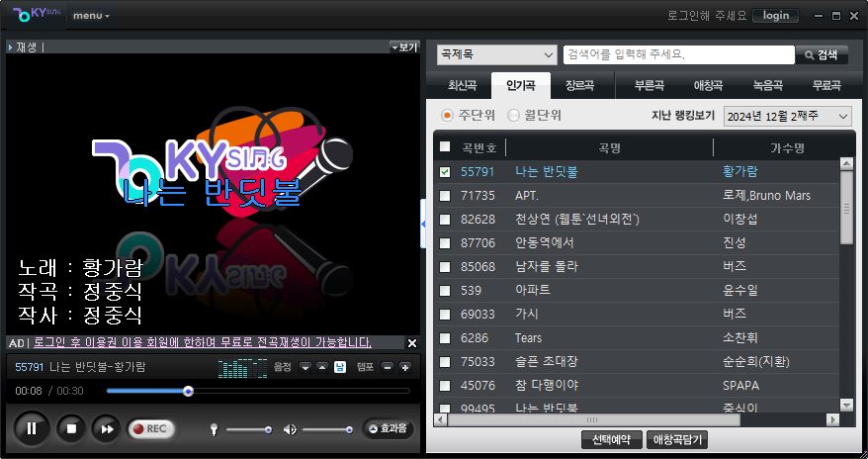Switch to the 장르곡 tab
868x459 pixels.
tap(579, 86)
